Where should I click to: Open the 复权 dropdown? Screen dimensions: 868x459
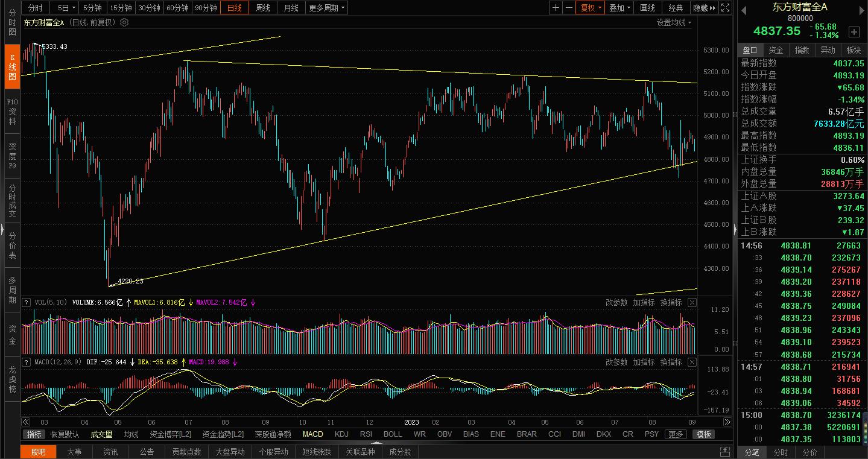[591, 8]
